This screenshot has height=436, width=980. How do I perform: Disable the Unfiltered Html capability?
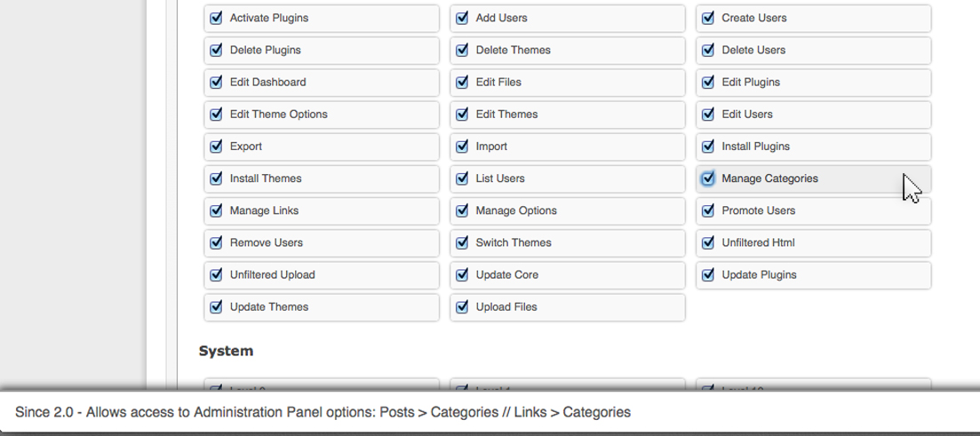pyautogui.click(x=708, y=242)
